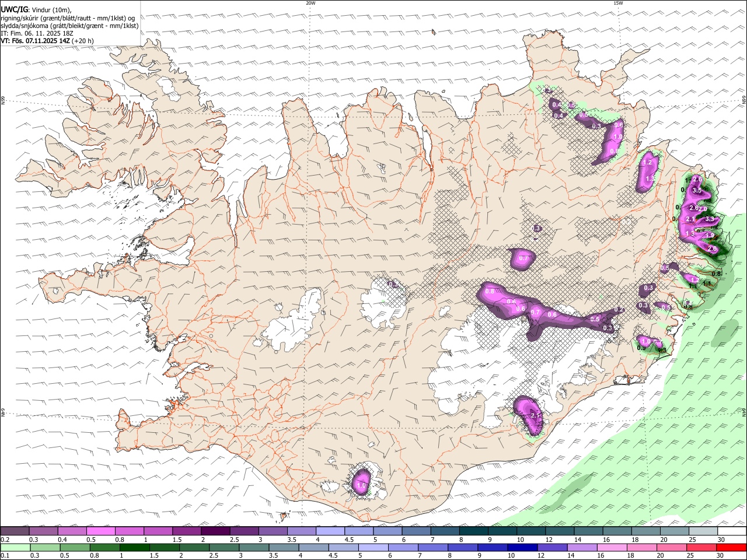Pick the 4–4.5 pale lavender snow legend swatch
The height and width of the screenshot is (560, 747).
click(330, 531)
